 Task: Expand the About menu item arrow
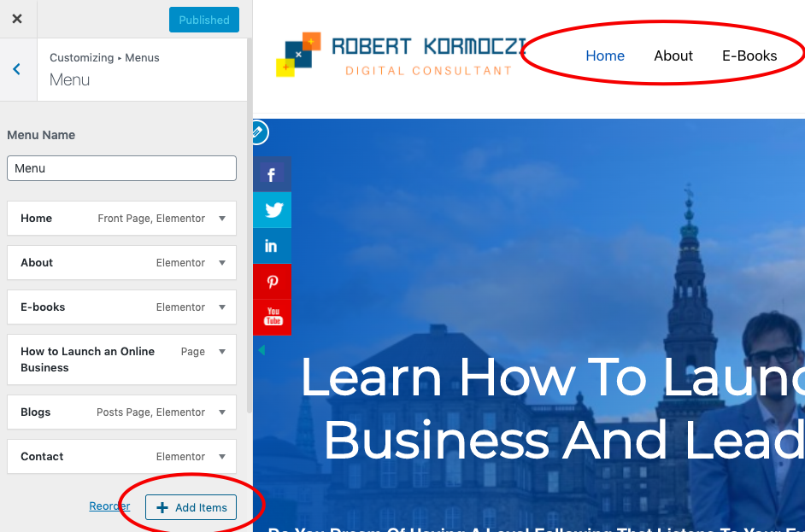(x=222, y=263)
